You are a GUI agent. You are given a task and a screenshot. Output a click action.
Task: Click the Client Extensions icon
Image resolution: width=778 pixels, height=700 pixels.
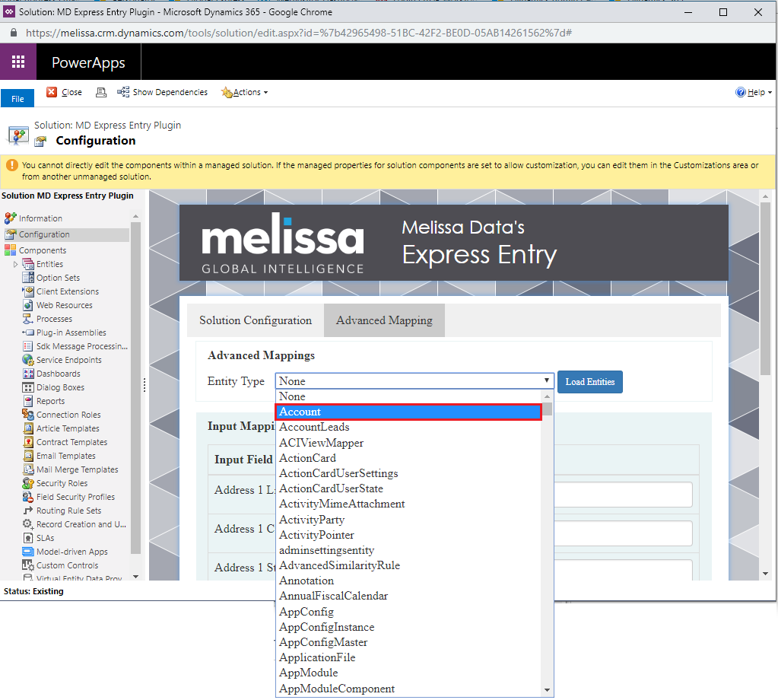(x=28, y=291)
